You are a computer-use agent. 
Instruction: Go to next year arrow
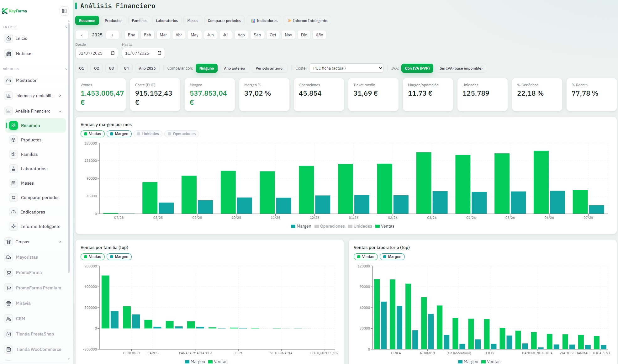click(x=112, y=35)
